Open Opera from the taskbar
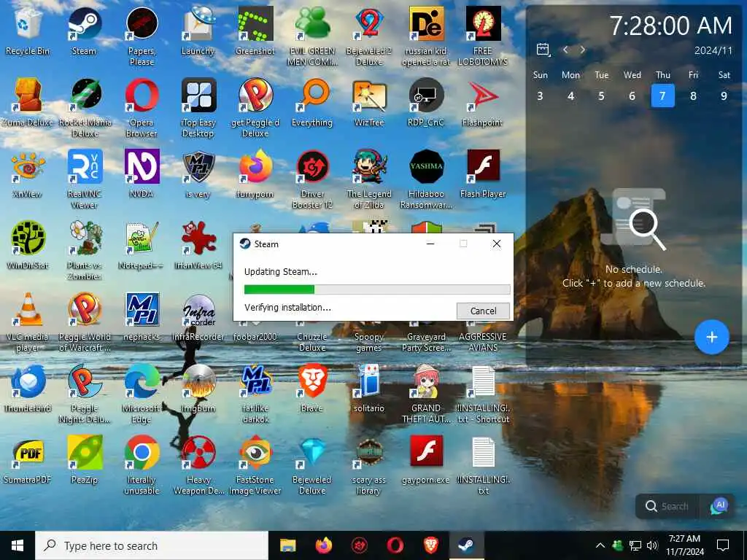This screenshot has height=560, width=747. [395, 545]
